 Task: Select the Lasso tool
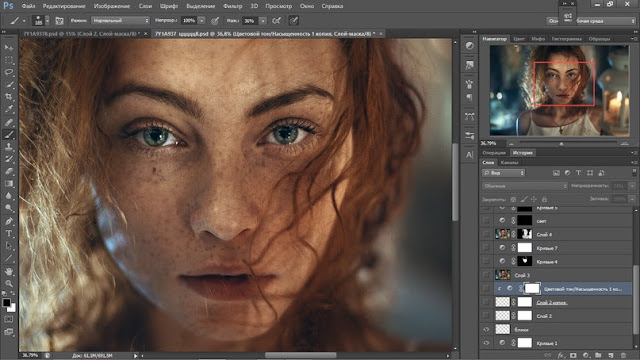9,72
